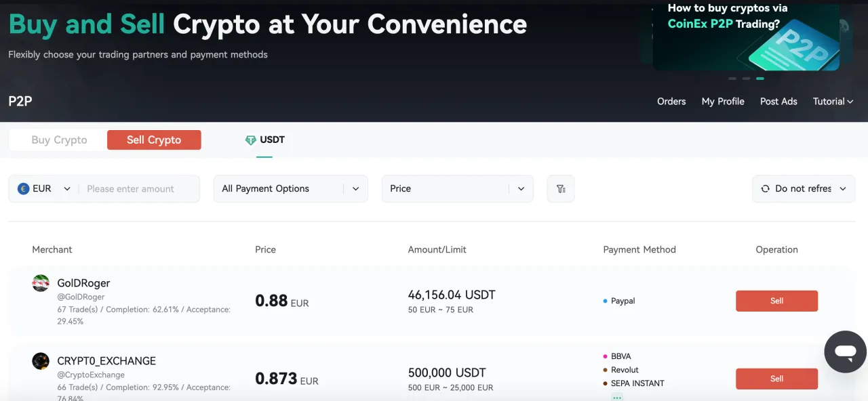
Task: Open GolDRoger merchant name link
Action: (x=83, y=283)
